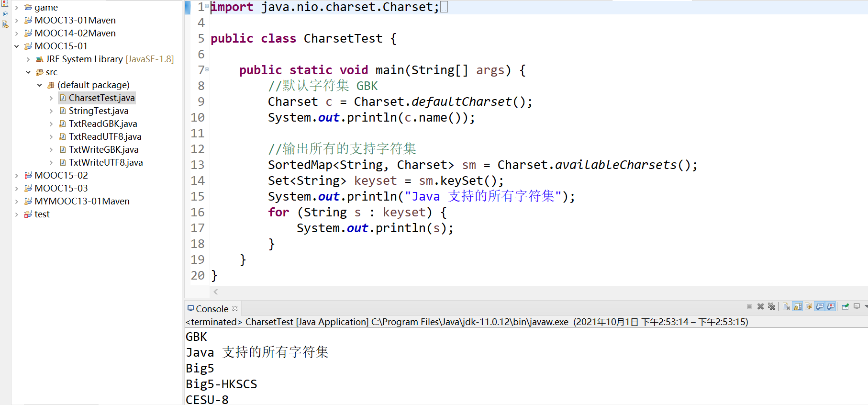Expand the game project
The width and height of the screenshot is (868, 405).
coord(17,8)
